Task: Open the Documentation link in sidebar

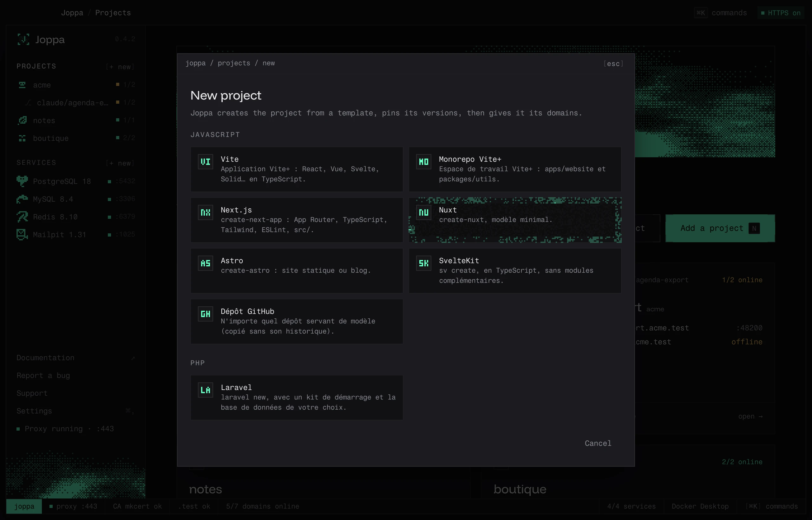Action: (x=76, y=358)
